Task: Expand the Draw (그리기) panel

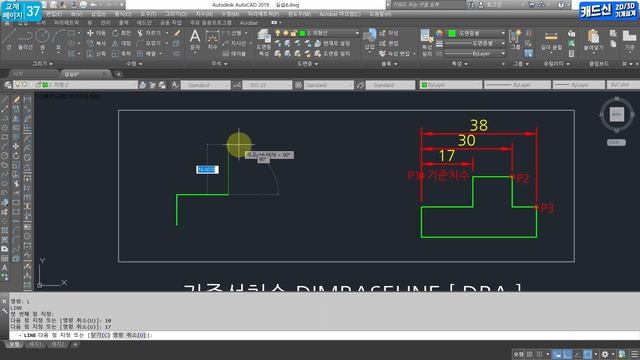Action: [42, 64]
